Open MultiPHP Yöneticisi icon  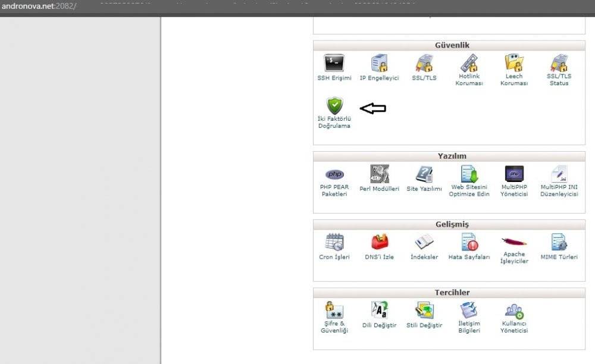pyautogui.click(x=514, y=174)
